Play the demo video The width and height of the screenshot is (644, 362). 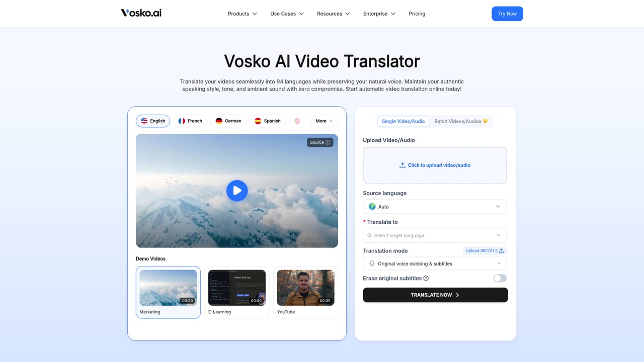(237, 191)
